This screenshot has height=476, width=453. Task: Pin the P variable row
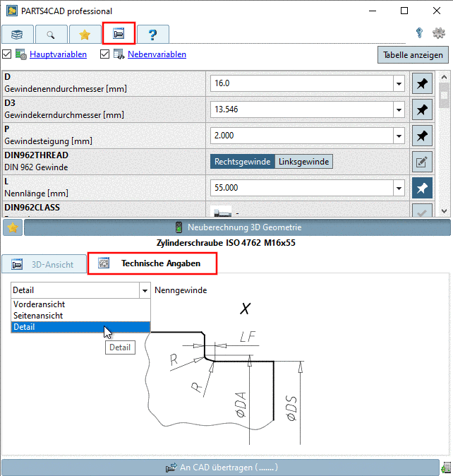click(x=422, y=136)
